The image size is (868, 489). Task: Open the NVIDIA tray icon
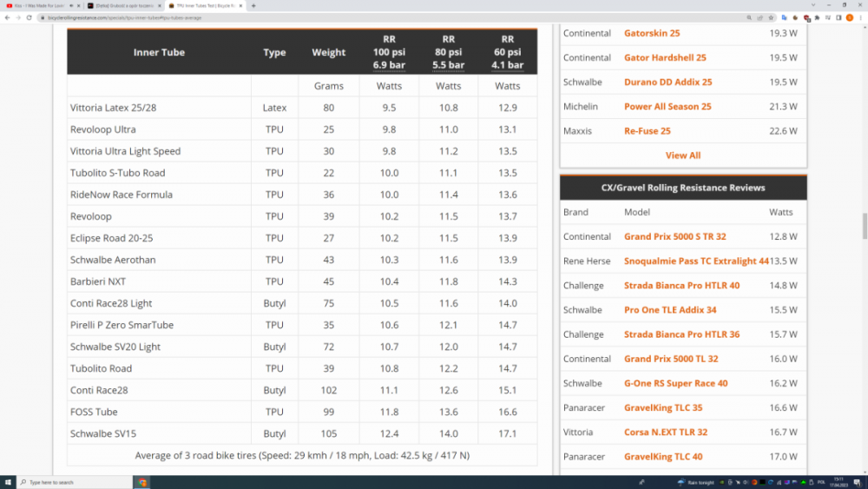[x=722, y=482]
